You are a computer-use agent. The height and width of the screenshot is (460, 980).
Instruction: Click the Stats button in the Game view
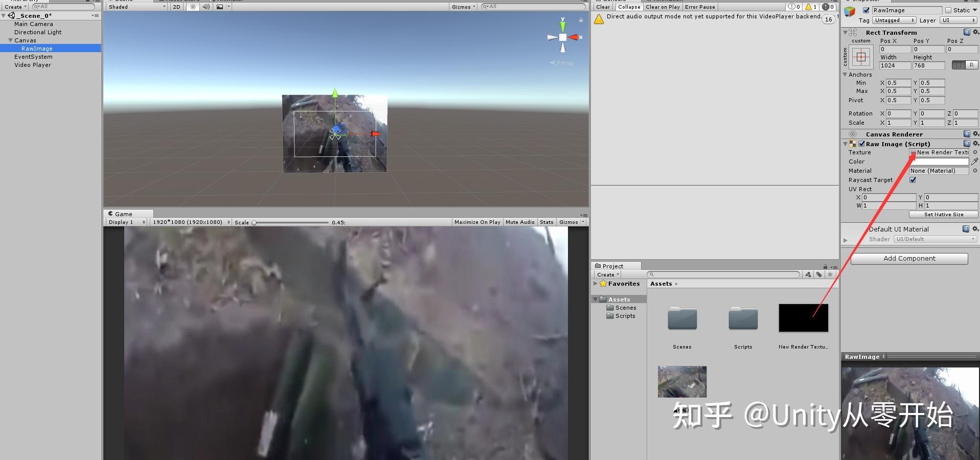tap(546, 222)
